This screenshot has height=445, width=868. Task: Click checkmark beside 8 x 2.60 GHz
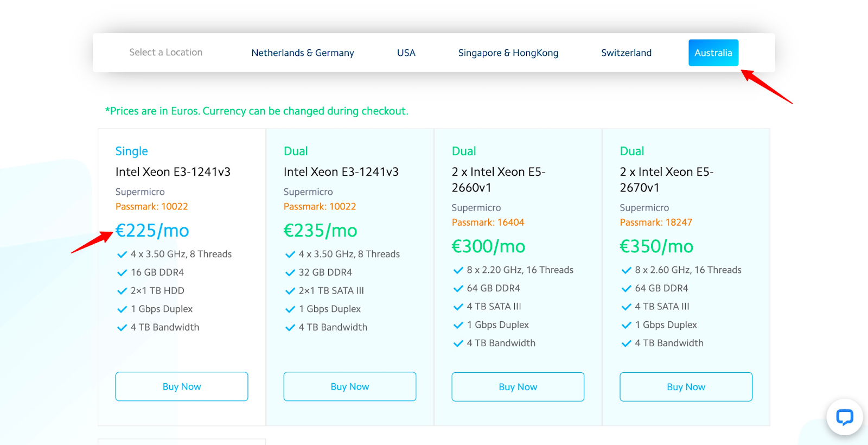pos(627,270)
